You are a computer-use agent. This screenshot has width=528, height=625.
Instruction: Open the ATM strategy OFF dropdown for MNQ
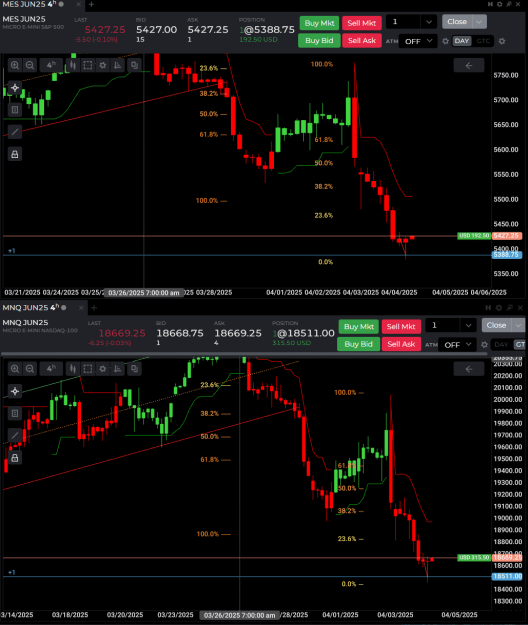point(457,344)
